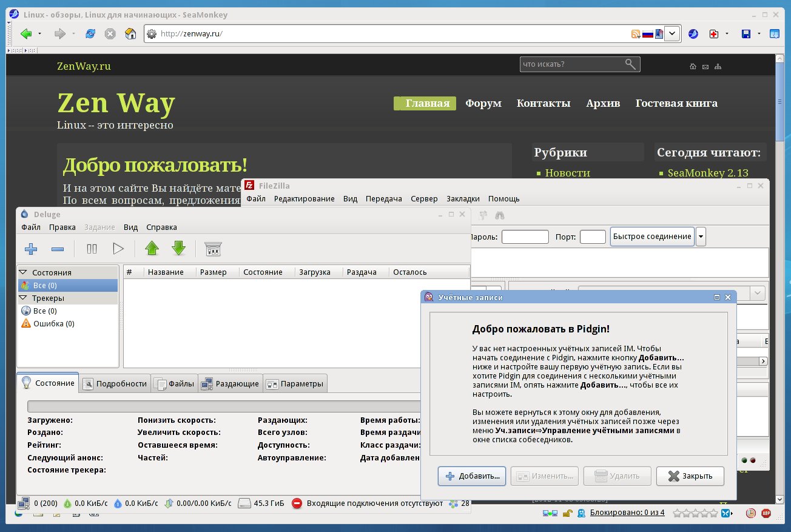Click FileZilla Быстрое соединение button

click(x=652, y=236)
